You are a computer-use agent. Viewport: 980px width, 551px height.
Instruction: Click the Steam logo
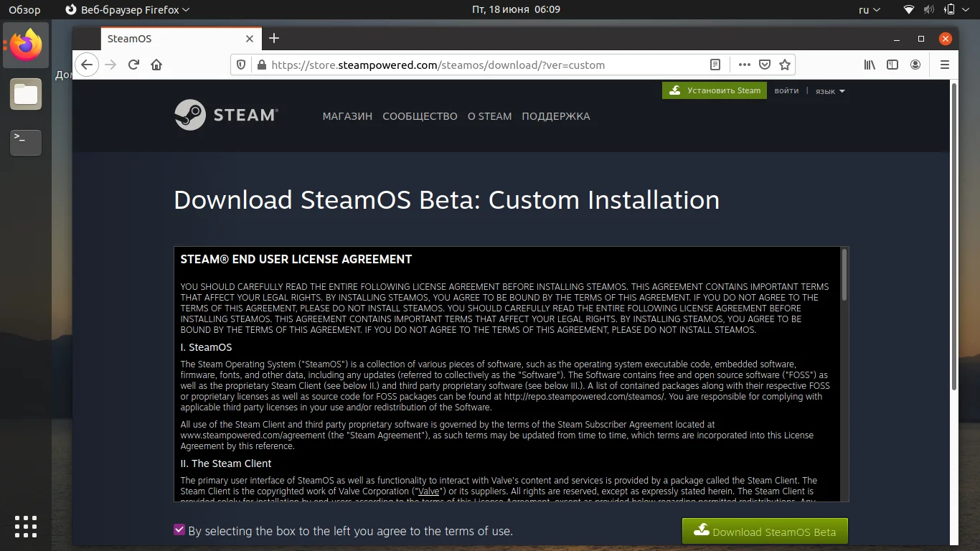tap(226, 115)
